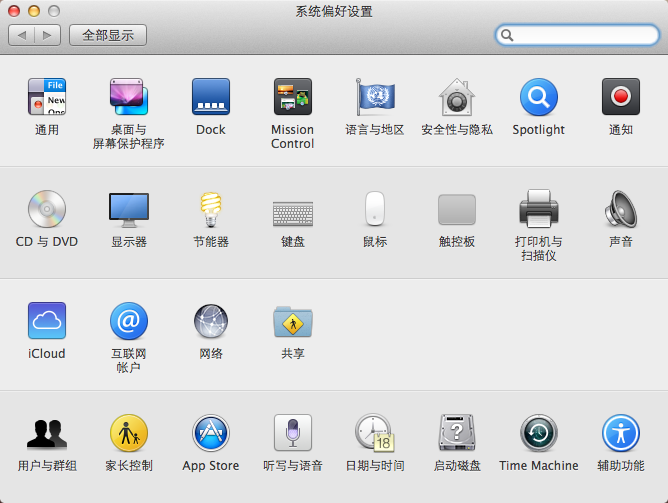Screen dimensions: 668x503
Task: Open 互联网帐户 preference pane
Action: coord(129,321)
